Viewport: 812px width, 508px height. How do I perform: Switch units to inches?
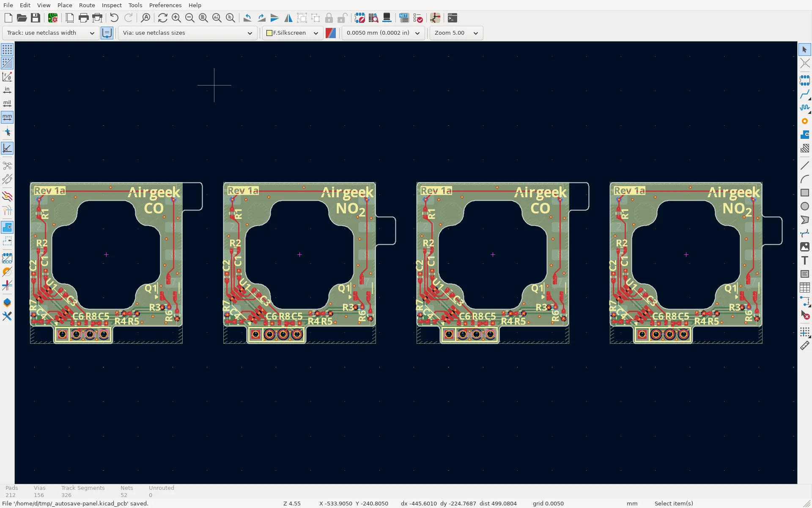tap(7, 90)
